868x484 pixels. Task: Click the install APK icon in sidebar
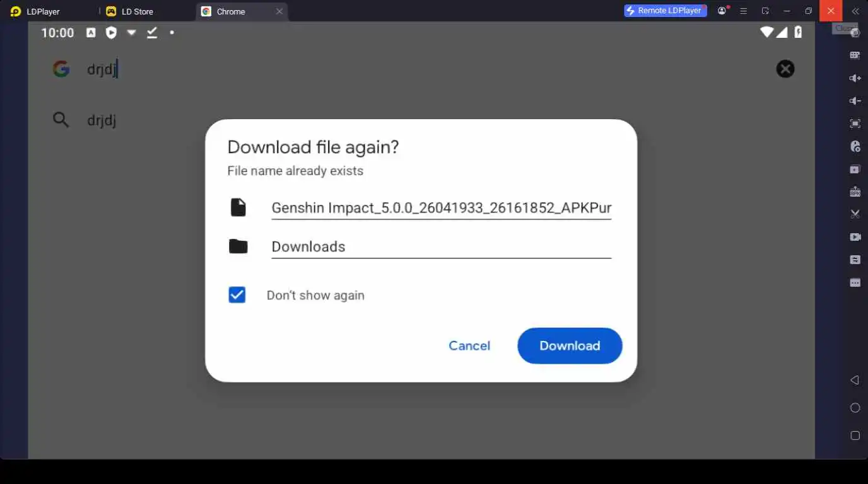pos(855,192)
